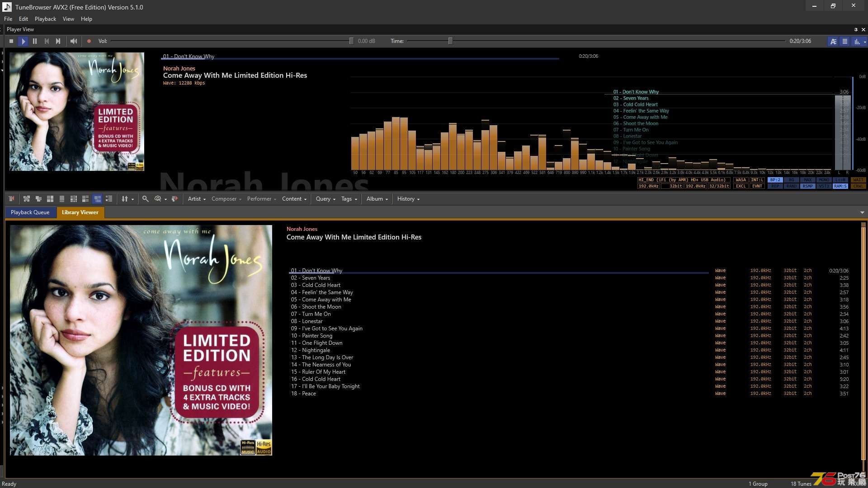
Task: Open the View menu
Action: point(68,19)
